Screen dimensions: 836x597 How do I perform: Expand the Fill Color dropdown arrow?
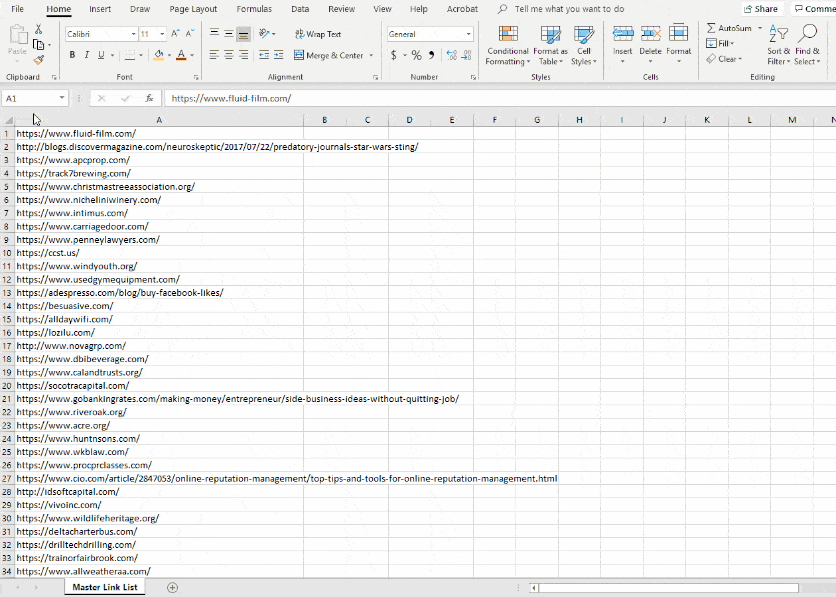point(168,54)
